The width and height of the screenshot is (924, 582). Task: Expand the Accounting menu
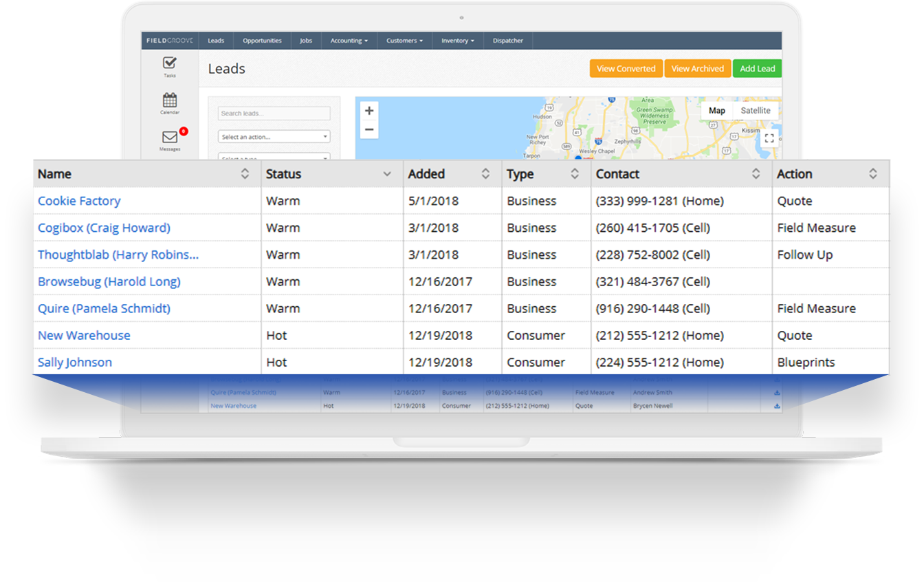coord(349,41)
